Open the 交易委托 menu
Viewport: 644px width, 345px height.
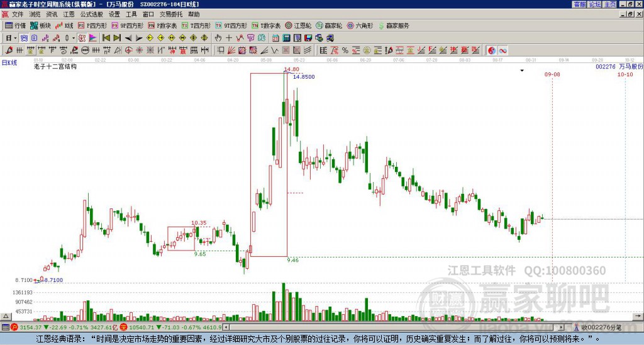(171, 14)
